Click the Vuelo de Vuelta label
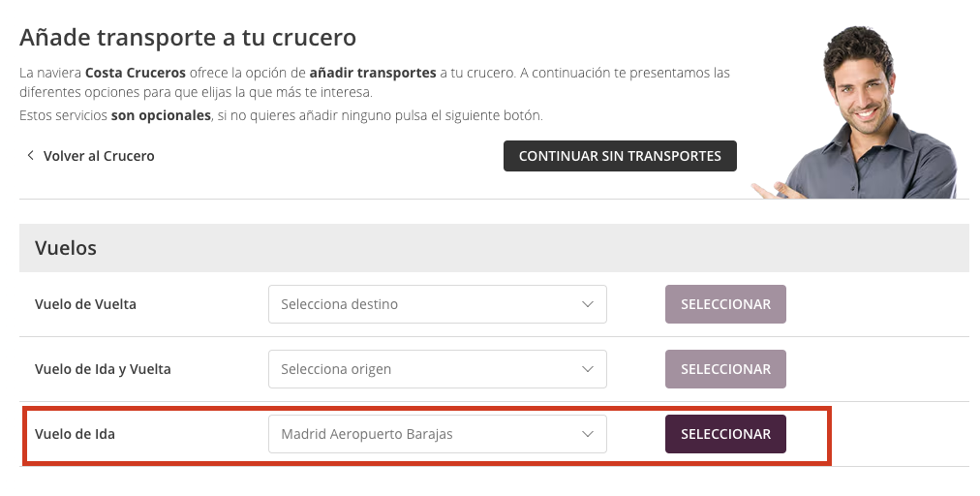Image resolution: width=980 pixels, height=496 pixels. click(x=85, y=304)
